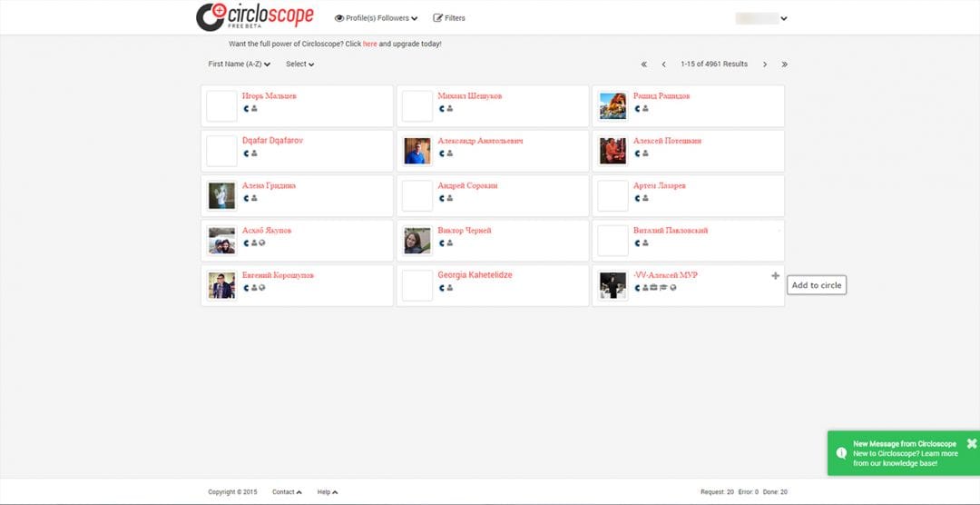Click the person icon under Алексей Потешкин
This screenshot has width=980, height=505.
(x=645, y=153)
